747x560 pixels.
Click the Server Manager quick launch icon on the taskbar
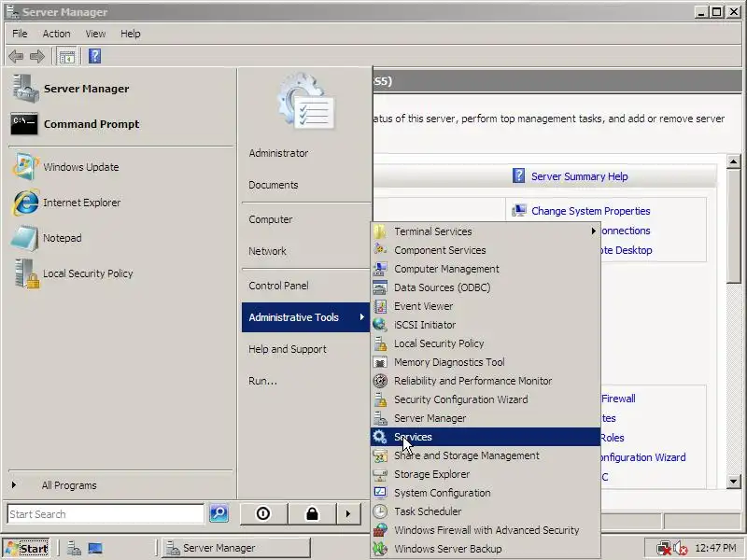tap(74, 549)
